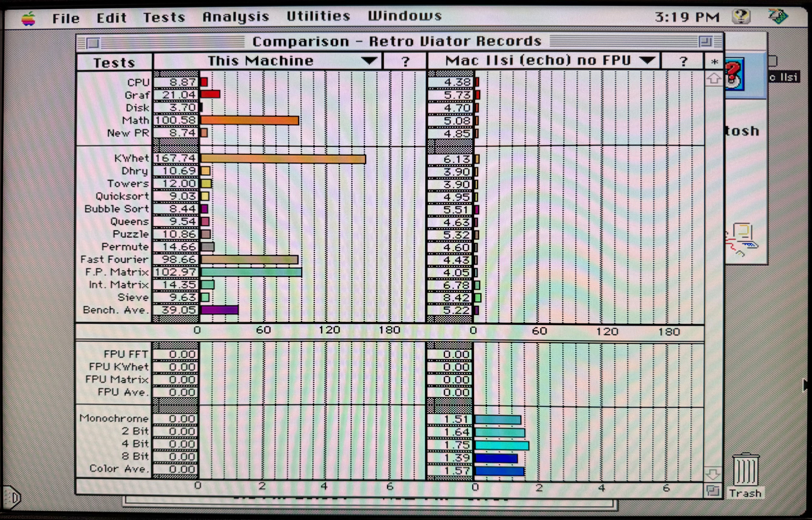
Task: Click the orange Math result bar
Action: point(249,121)
